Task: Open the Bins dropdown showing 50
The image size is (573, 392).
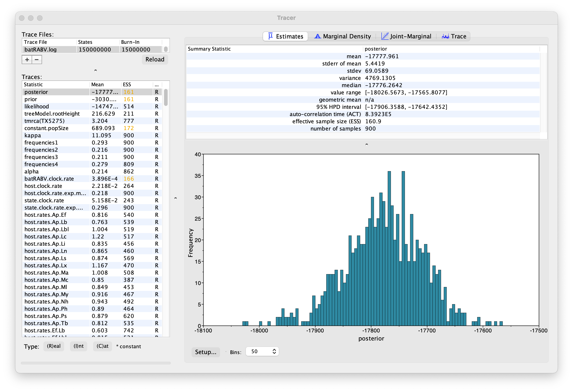Action: tap(262, 352)
